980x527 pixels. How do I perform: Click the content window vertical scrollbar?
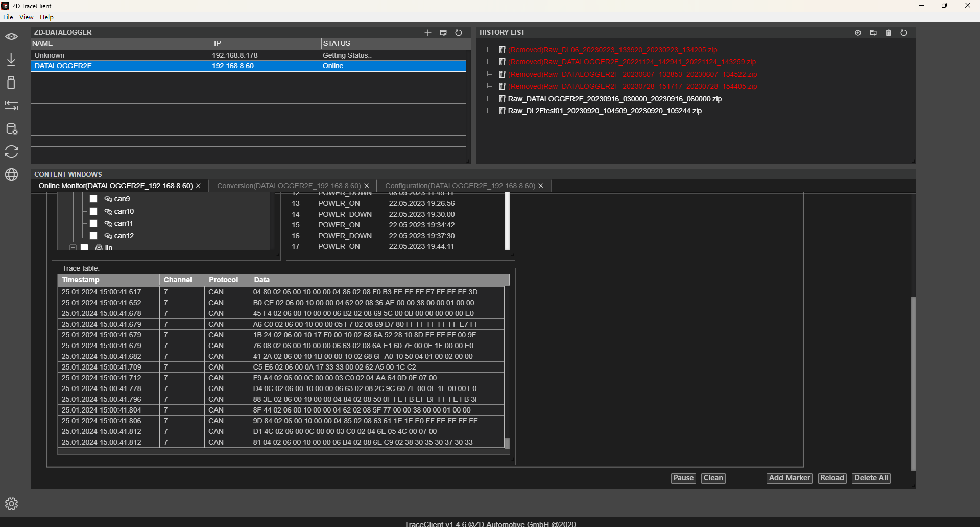pyautogui.click(x=913, y=383)
